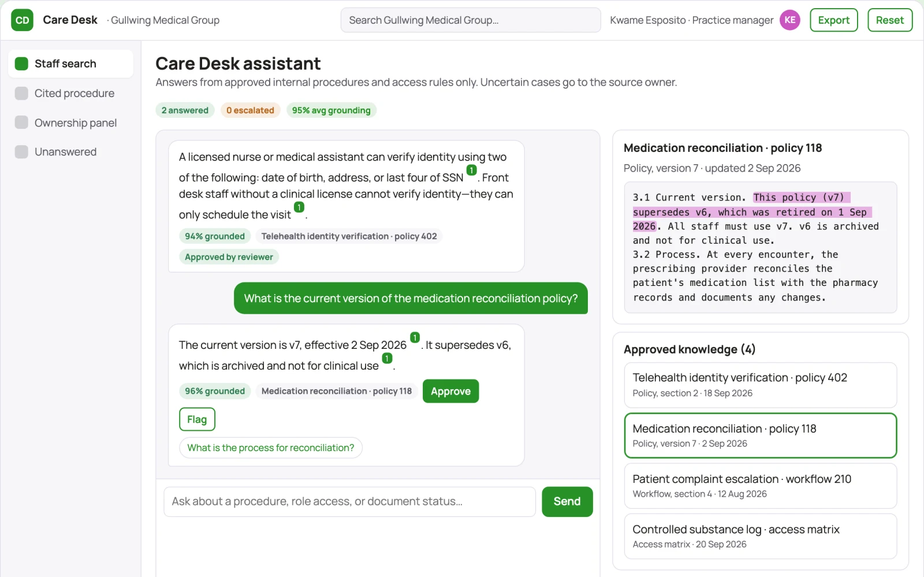Image resolution: width=924 pixels, height=577 pixels.
Task: Click the user question bubble about current version
Action: (411, 298)
